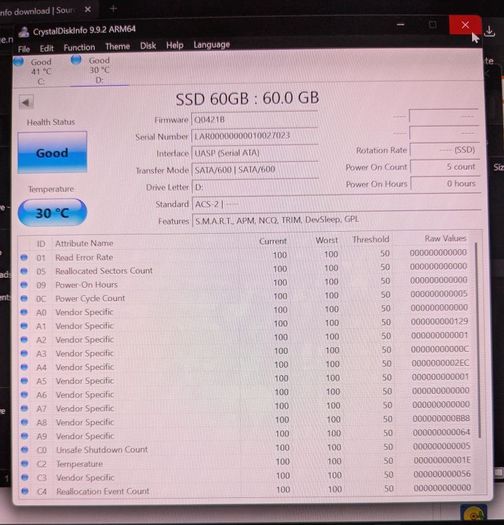Screen dimensions: 504x525
Task: Select the 'Read Error Rate' attribute name
Action: (x=84, y=257)
